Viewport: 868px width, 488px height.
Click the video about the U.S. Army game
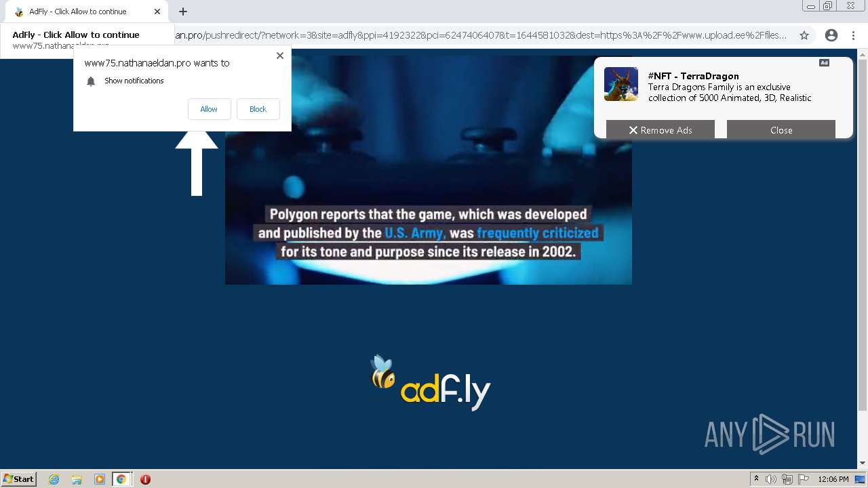pyautogui.click(x=429, y=169)
